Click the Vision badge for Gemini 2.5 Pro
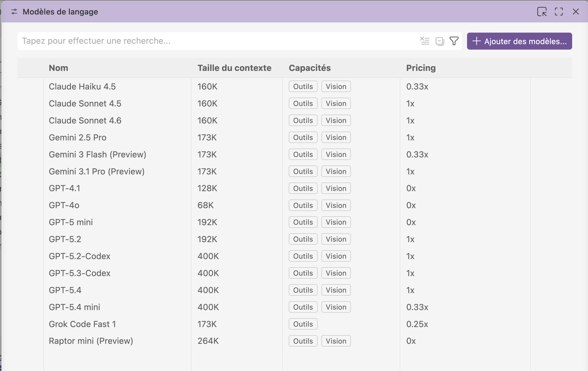 point(336,137)
